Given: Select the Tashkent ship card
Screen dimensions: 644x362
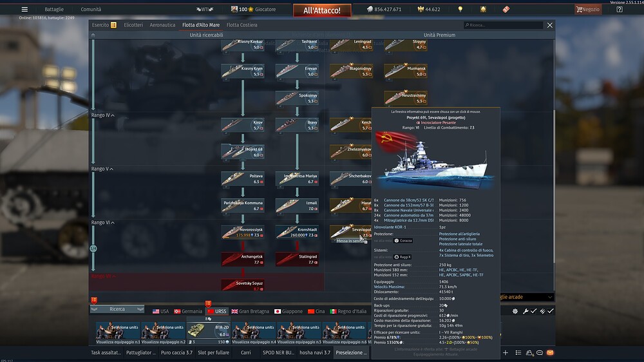Looking at the screenshot, I should [x=297, y=45].
